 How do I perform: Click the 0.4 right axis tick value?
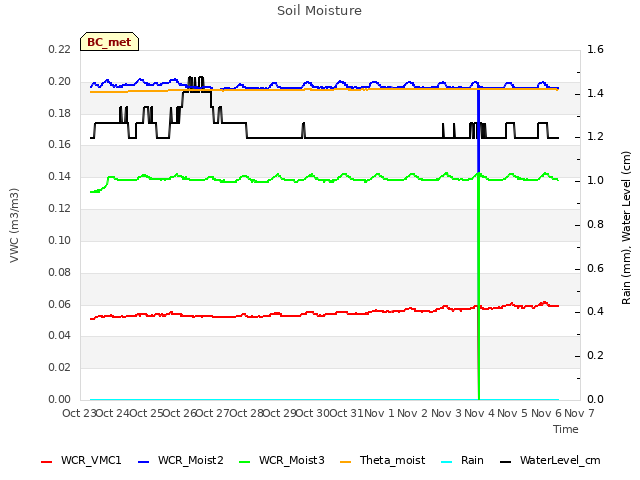(x=595, y=311)
